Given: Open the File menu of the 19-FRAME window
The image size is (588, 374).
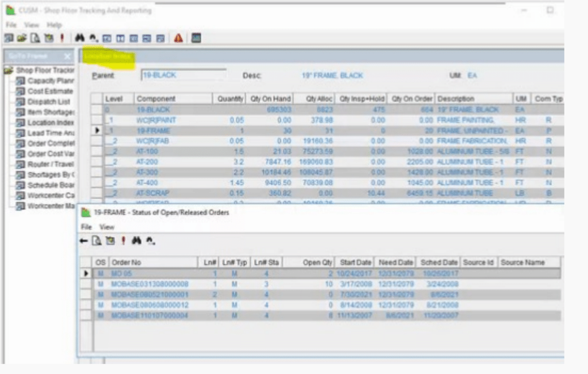Looking at the screenshot, I should 86,227.
